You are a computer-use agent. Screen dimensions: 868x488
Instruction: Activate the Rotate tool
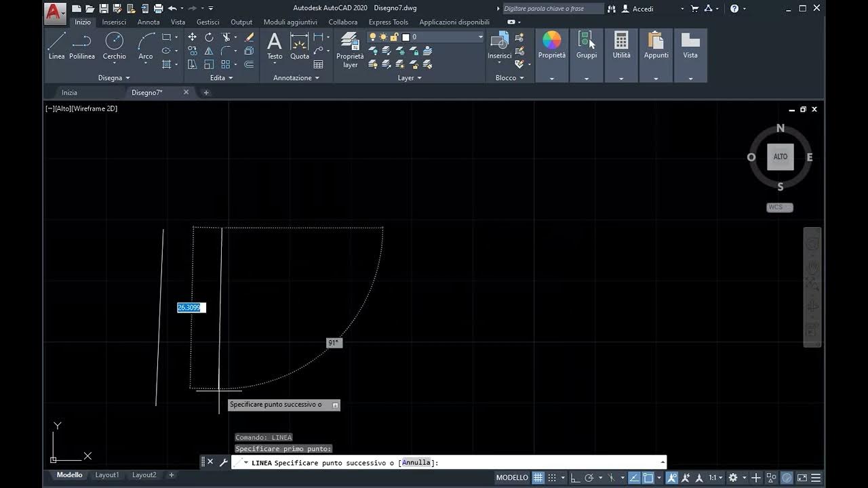click(x=209, y=37)
